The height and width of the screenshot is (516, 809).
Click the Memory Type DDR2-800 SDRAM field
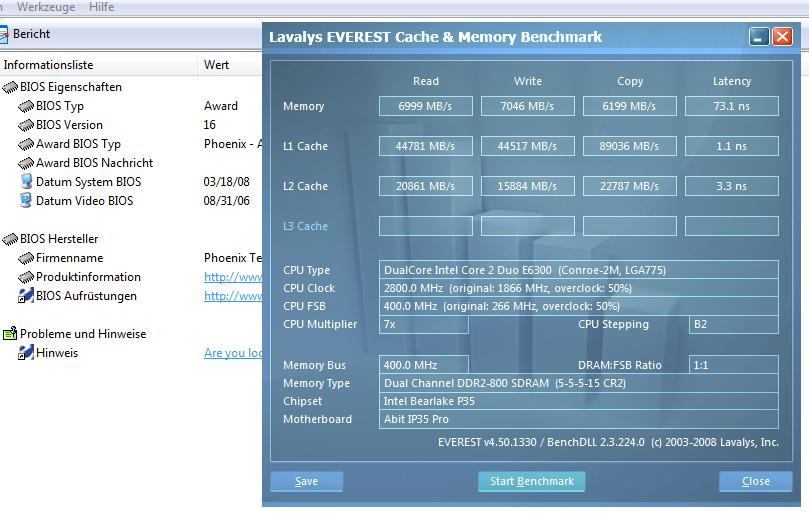(x=578, y=383)
